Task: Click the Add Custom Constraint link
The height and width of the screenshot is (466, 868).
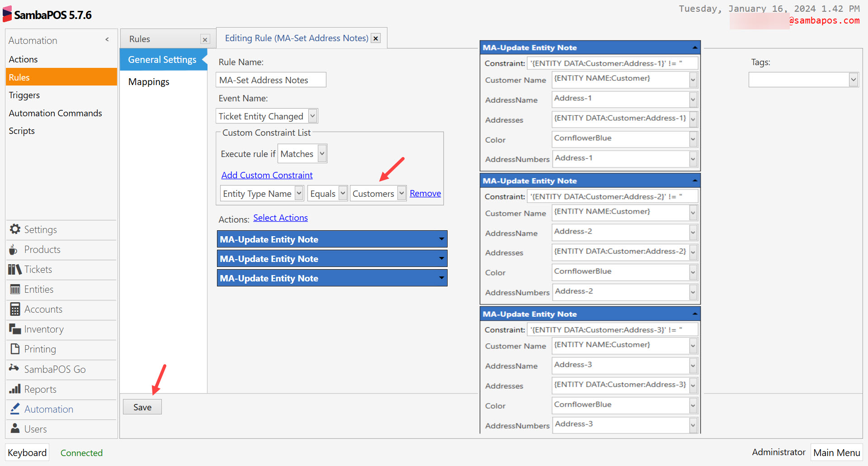Action: click(x=267, y=175)
